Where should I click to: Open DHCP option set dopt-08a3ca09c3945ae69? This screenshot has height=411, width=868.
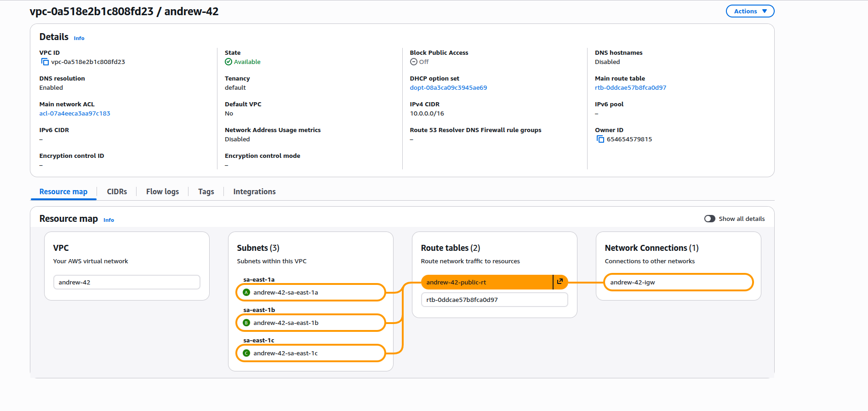point(448,87)
